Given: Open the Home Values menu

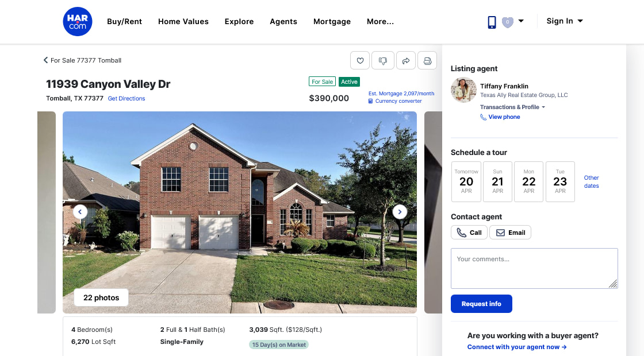Looking at the screenshot, I should coord(183,21).
